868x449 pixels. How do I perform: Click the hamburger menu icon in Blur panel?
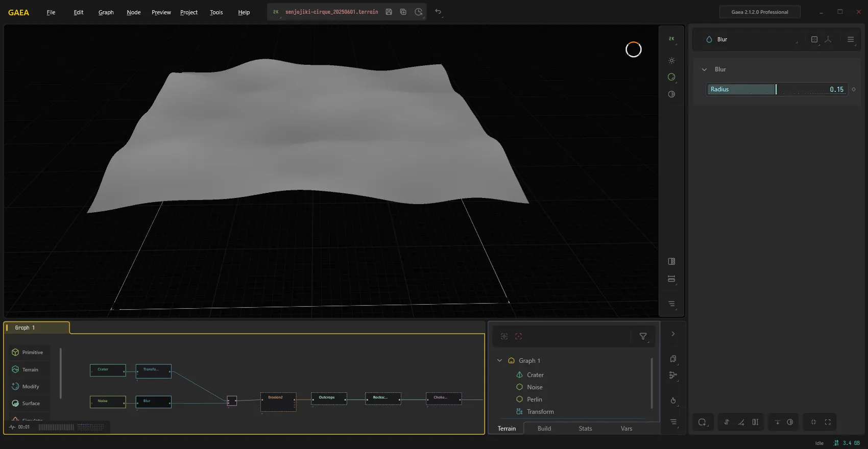[851, 39]
